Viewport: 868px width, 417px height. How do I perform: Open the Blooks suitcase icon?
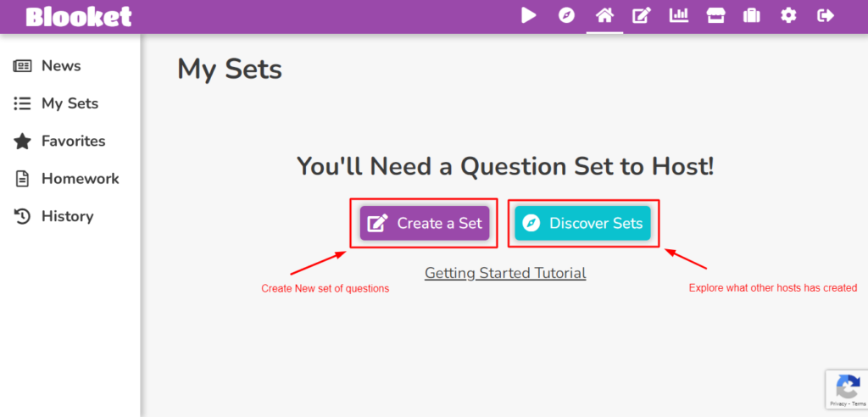pyautogui.click(x=752, y=15)
